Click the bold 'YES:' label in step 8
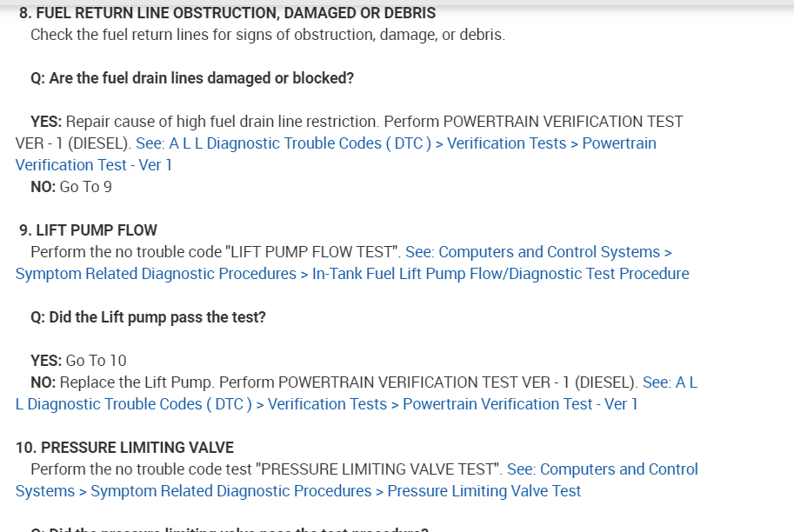 46,122
